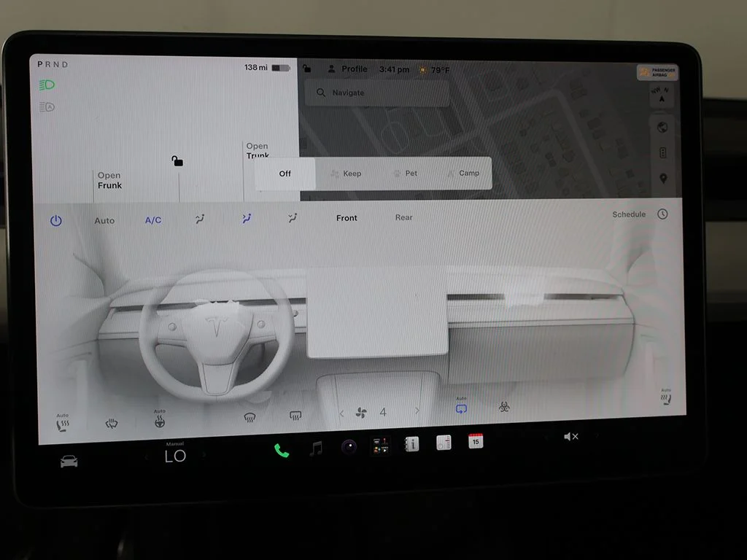
Task: Tap the fan speed icon
Action: coord(361,413)
